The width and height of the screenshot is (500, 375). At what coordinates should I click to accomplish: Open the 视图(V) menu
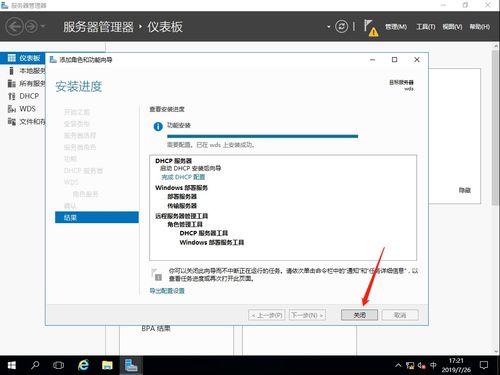[452, 27]
